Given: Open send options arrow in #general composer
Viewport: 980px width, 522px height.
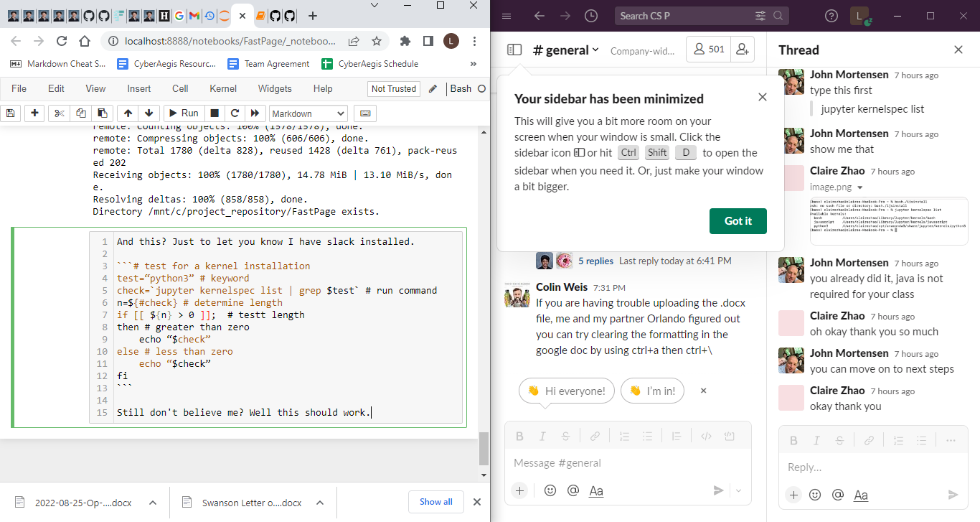Looking at the screenshot, I should (739, 490).
